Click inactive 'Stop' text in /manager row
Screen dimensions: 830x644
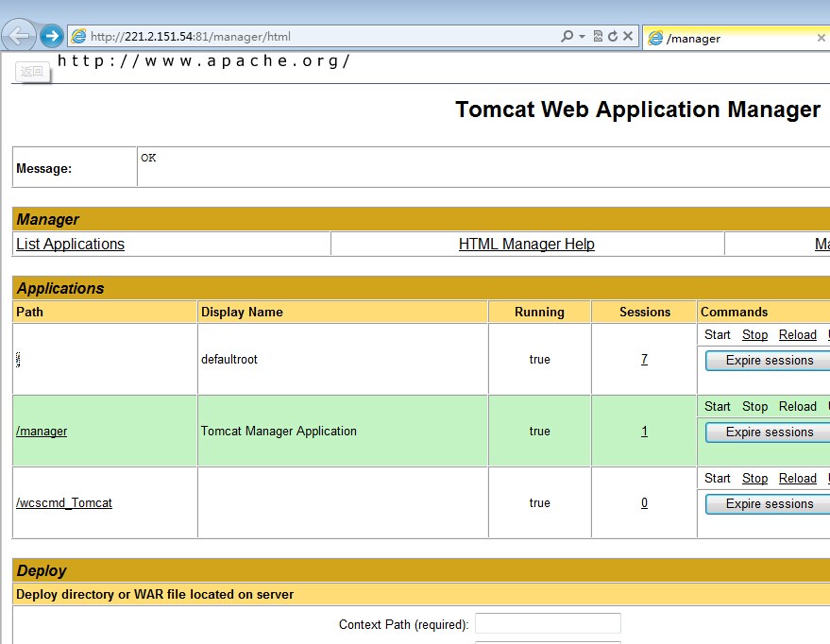(x=754, y=406)
